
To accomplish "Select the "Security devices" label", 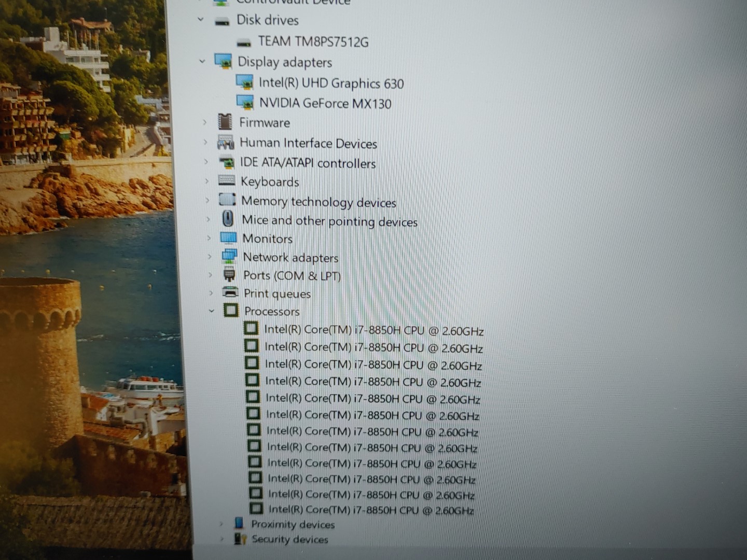I will (290, 539).
